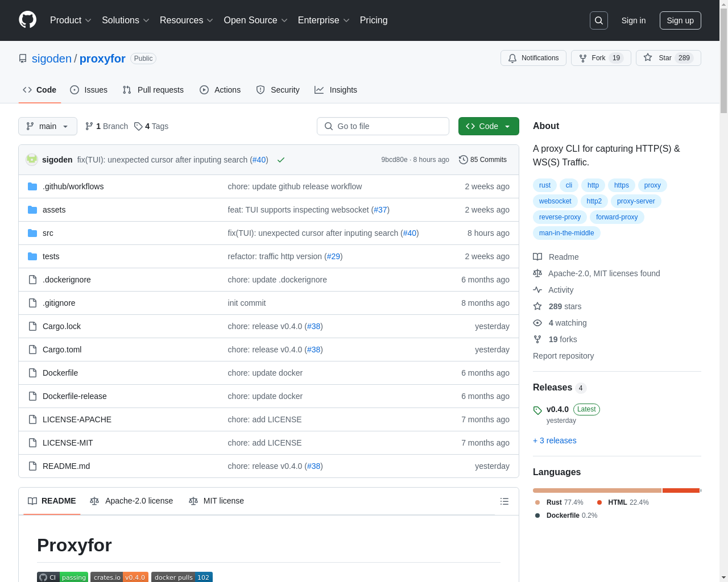Viewport: 728px width, 582px height.
Task: Open the README outline list icon
Action: click(504, 501)
